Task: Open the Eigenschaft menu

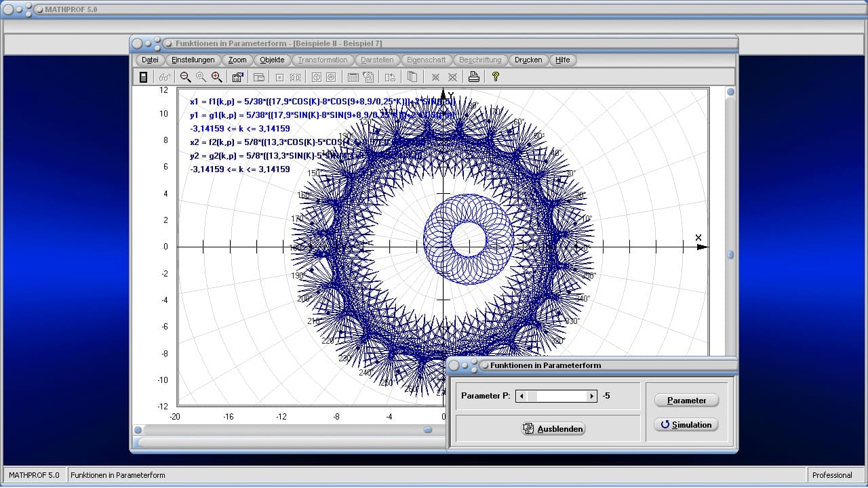Action: 427,60
